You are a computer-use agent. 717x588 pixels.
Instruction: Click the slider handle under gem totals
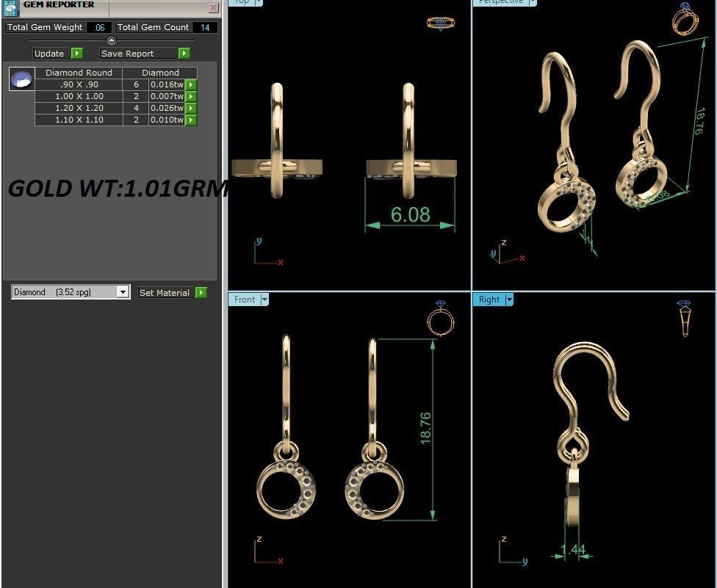pyautogui.click(x=111, y=40)
